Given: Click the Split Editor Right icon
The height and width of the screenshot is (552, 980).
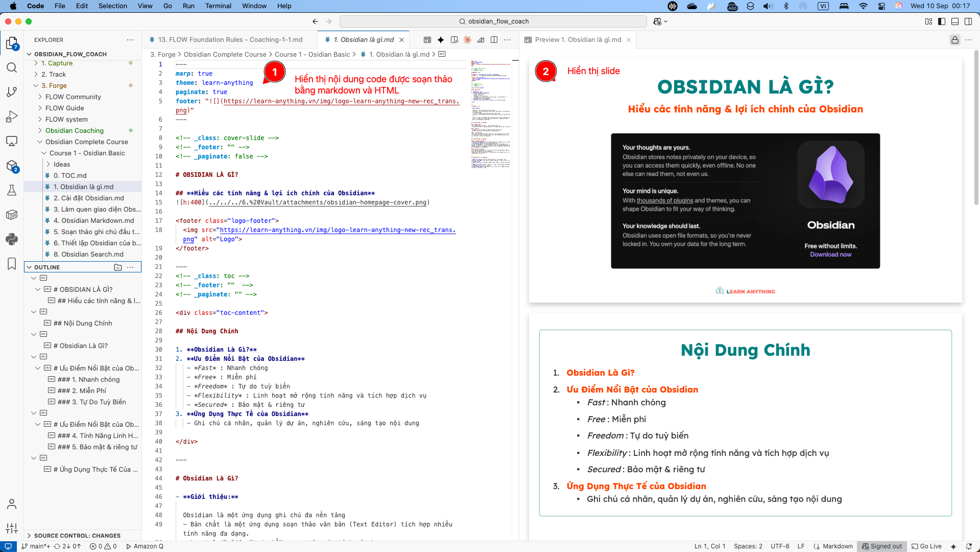Looking at the screenshot, I should 494,40.
